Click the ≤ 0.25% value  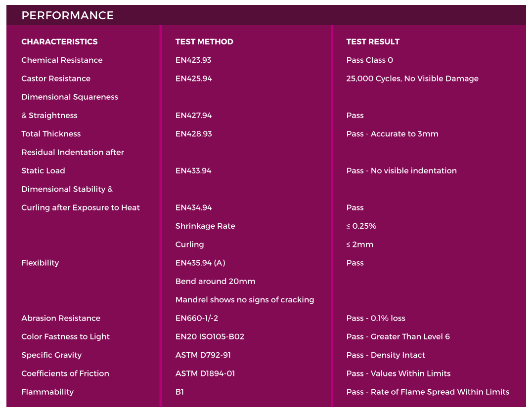361,226
